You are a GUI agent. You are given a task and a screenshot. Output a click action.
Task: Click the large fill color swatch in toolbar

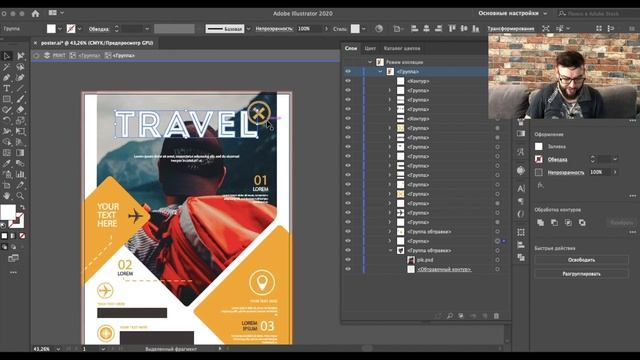(x=8, y=212)
